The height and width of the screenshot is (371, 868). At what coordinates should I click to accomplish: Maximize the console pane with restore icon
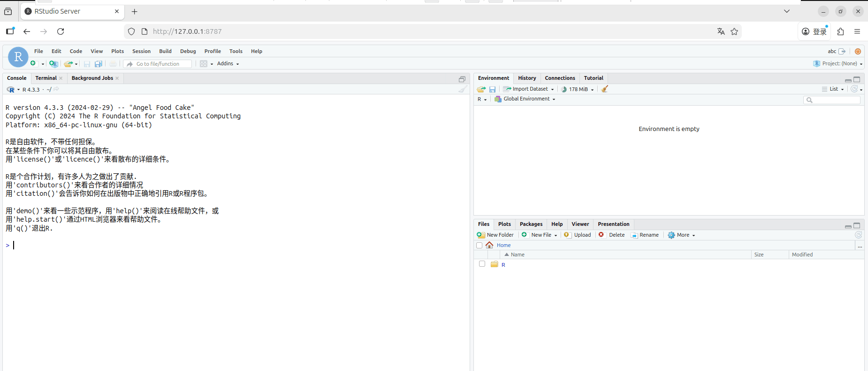(462, 79)
